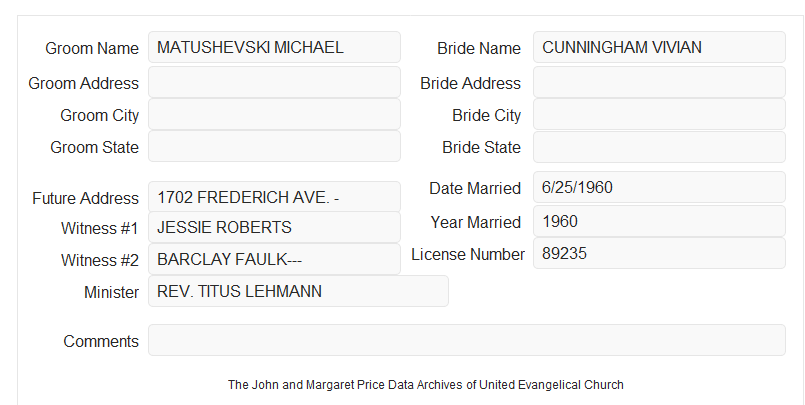Click the License Number label
Viewport: 805px width, 405px height.
[468, 255]
